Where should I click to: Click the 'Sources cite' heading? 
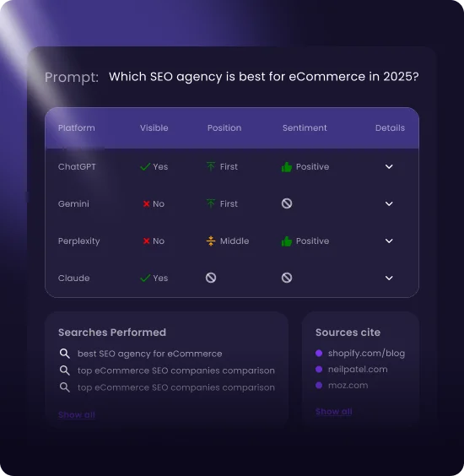348,333
